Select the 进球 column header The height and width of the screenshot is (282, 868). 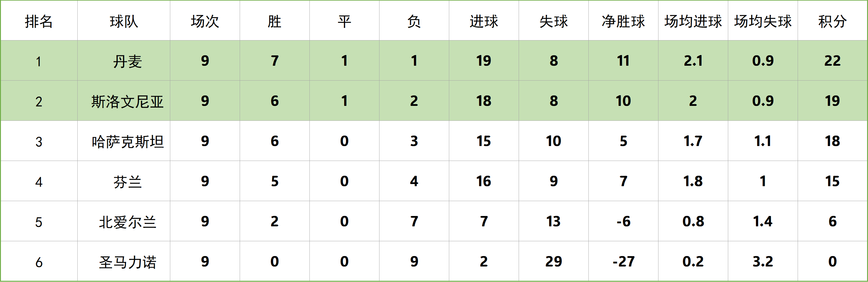click(x=484, y=21)
